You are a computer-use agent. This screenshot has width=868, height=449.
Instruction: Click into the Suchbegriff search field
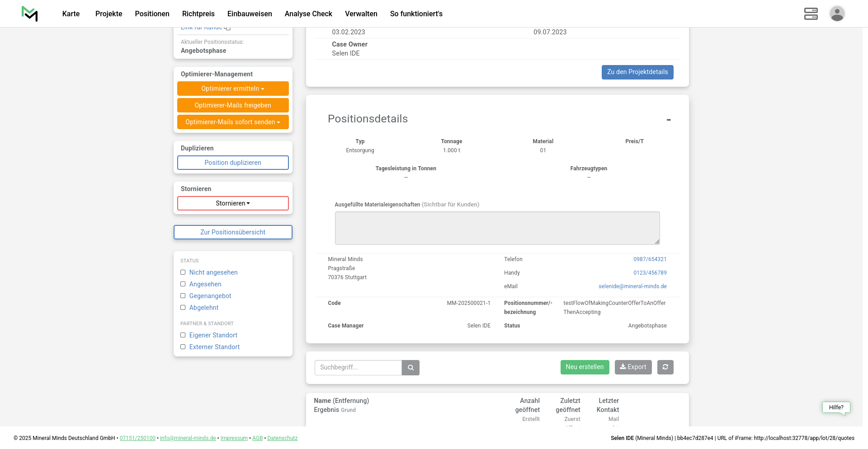tap(358, 368)
